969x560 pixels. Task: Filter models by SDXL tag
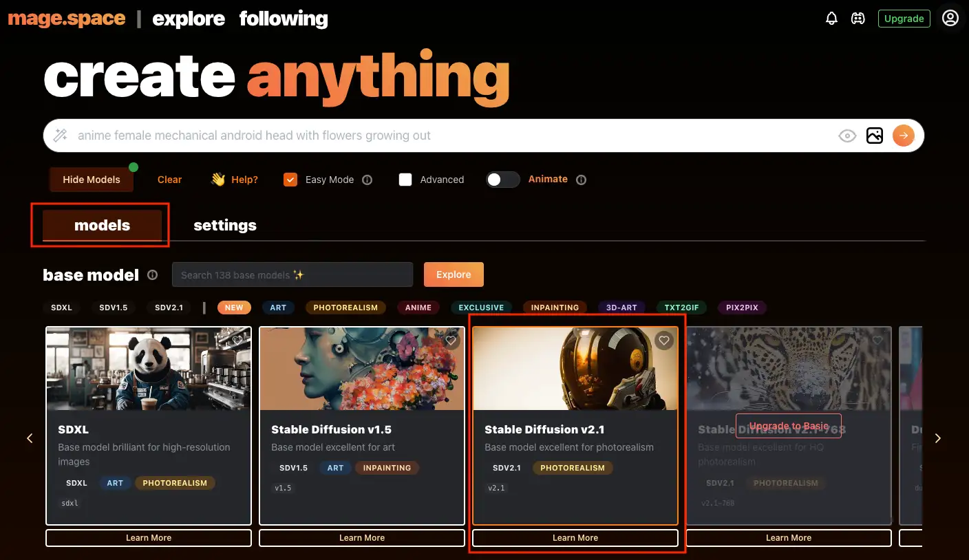pos(62,308)
